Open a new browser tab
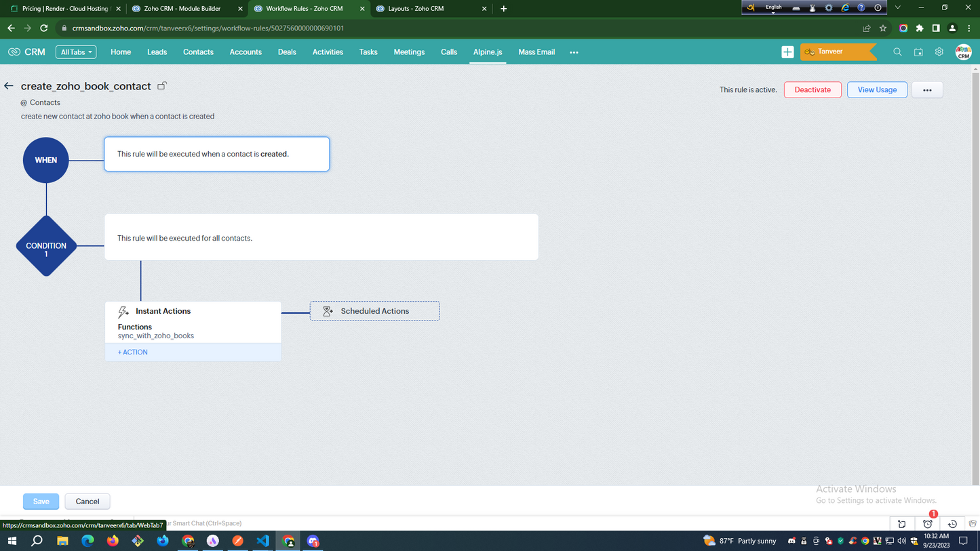Image resolution: width=980 pixels, height=551 pixels. pos(503,9)
